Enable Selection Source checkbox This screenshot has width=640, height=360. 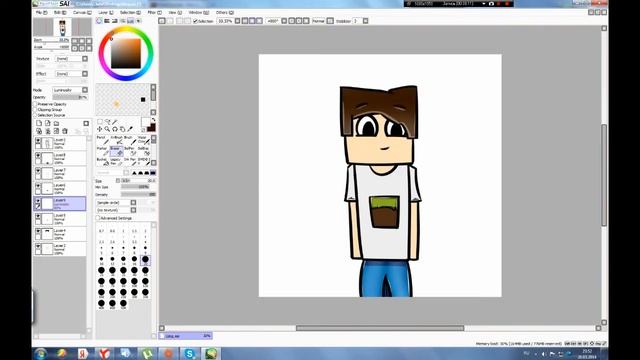tap(35, 115)
